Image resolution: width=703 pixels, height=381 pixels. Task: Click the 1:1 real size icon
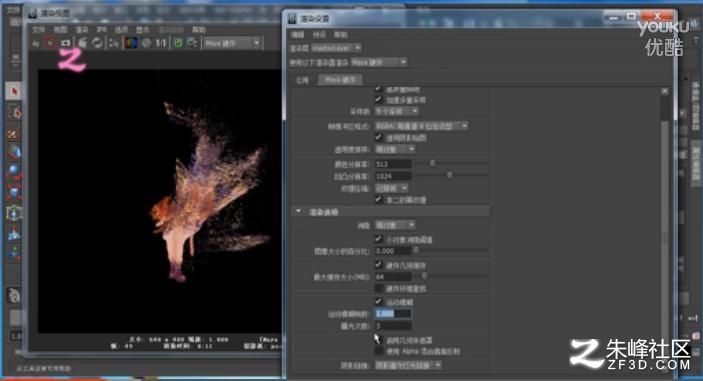pyautogui.click(x=161, y=43)
